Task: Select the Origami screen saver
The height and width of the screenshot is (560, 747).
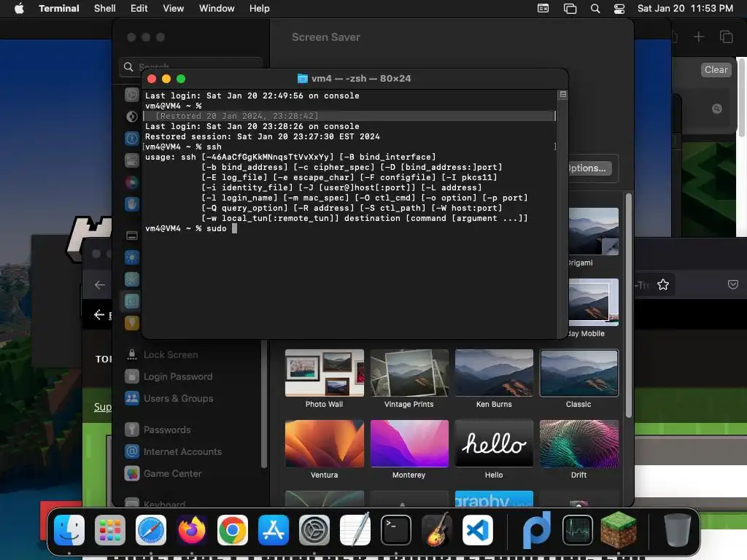Action: [594, 231]
